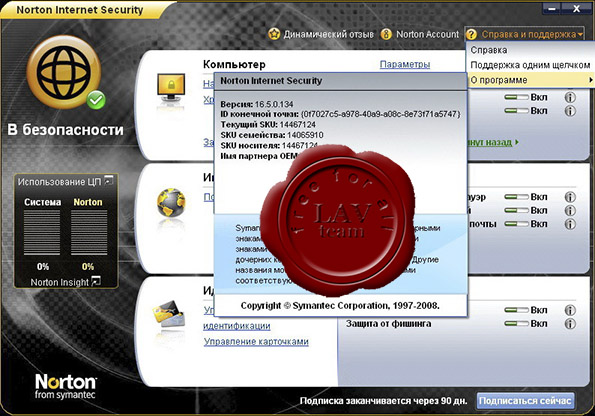Click Подписаться сейчас button
The height and width of the screenshot is (416, 595).
525,401
